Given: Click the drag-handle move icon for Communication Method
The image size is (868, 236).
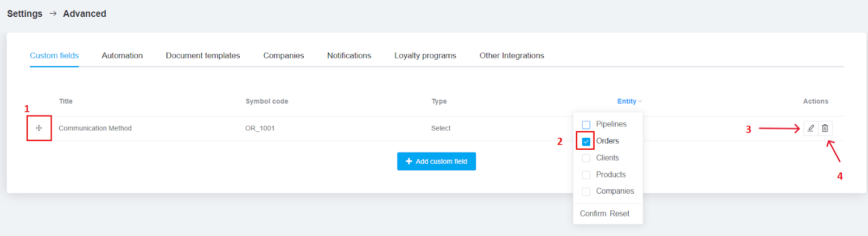Looking at the screenshot, I should (x=39, y=128).
